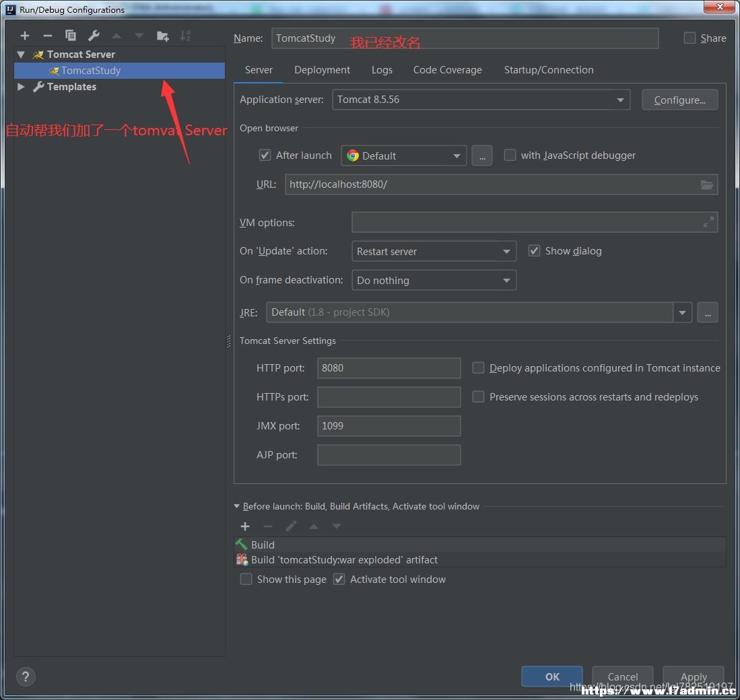Confirm with the OK button

551,677
